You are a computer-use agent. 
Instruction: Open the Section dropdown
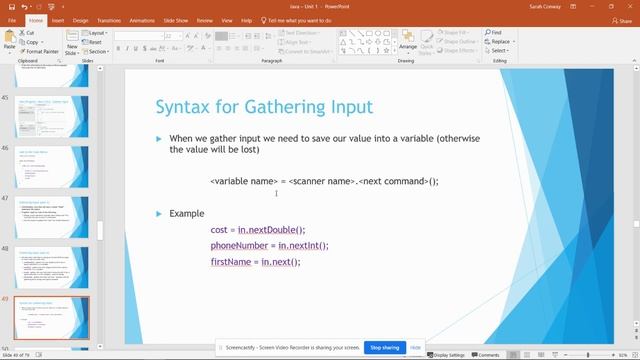(x=96, y=51)
